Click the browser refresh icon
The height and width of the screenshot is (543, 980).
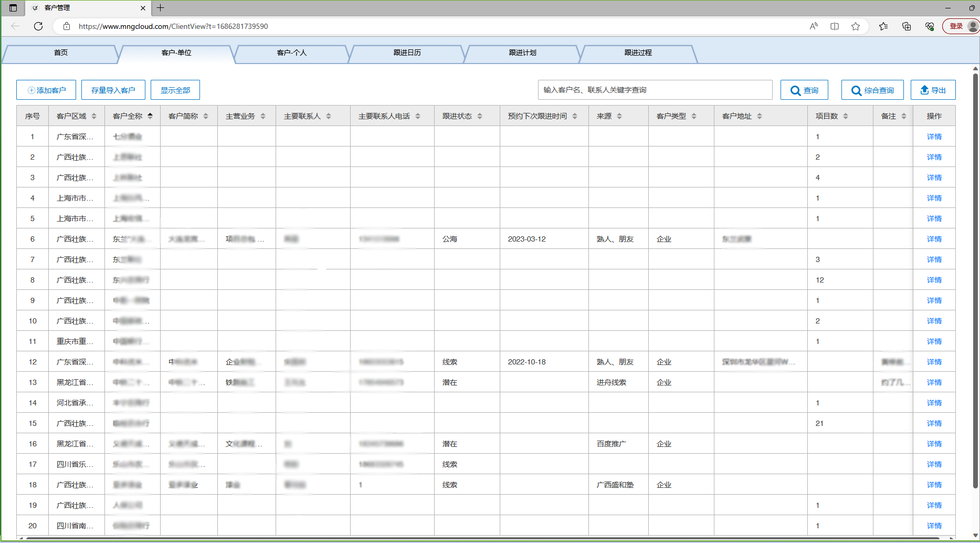click(x=38, y=26)
